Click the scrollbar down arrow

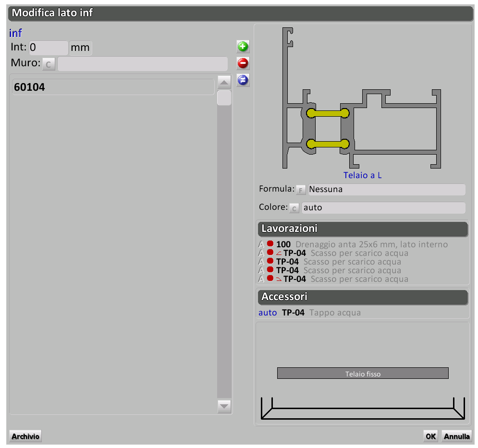tap(224, 407)
